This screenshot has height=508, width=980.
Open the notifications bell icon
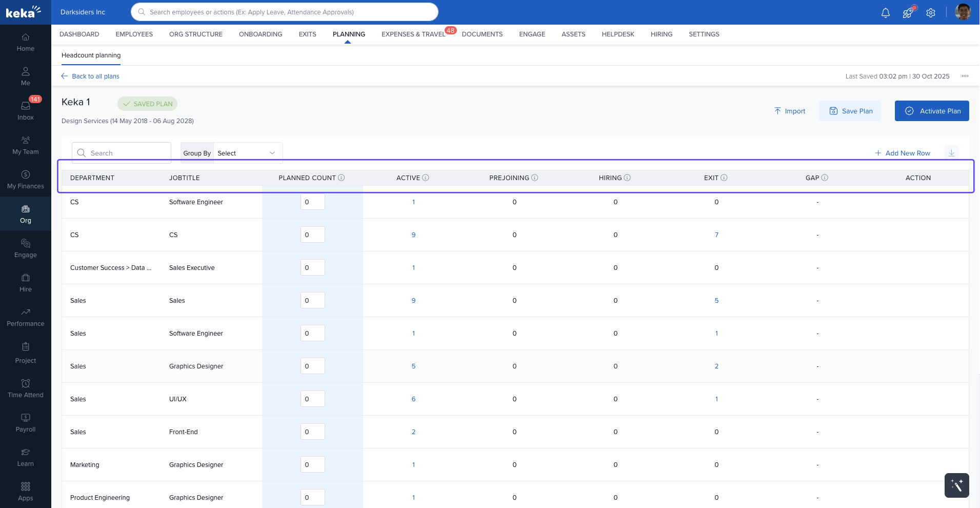click(885, 13)
